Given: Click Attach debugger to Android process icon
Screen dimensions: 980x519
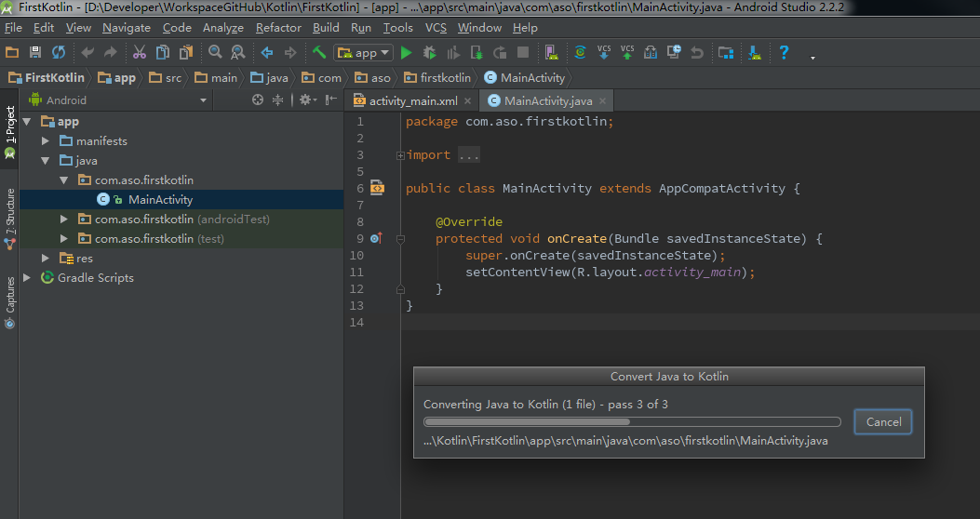Looking at the screenshot, I should coord(477,52).
